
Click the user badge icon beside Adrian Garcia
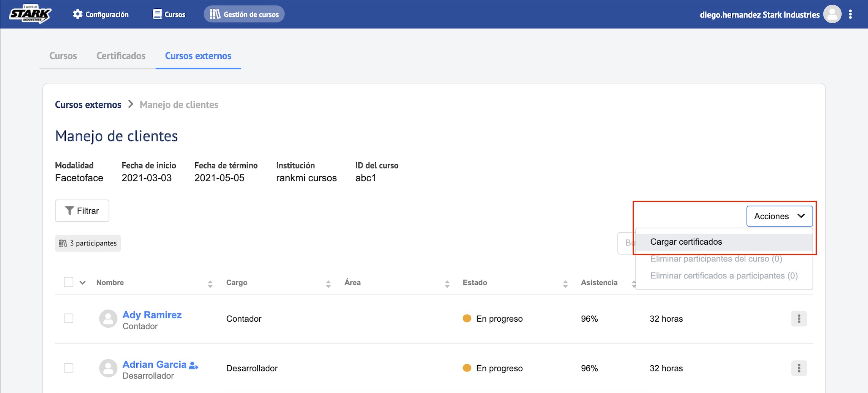coord(193,365)
